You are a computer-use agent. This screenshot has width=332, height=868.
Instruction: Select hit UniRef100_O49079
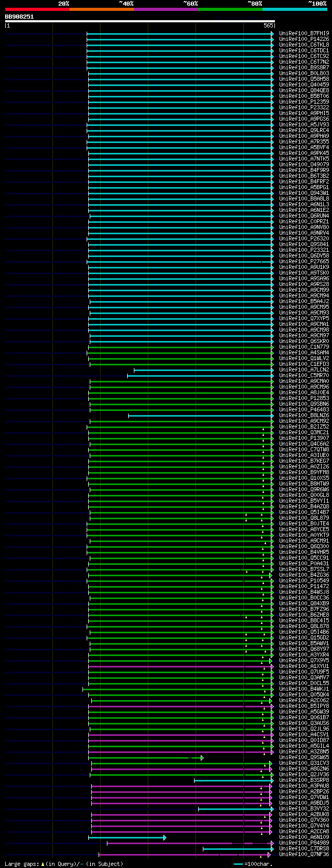pos(304,164)
